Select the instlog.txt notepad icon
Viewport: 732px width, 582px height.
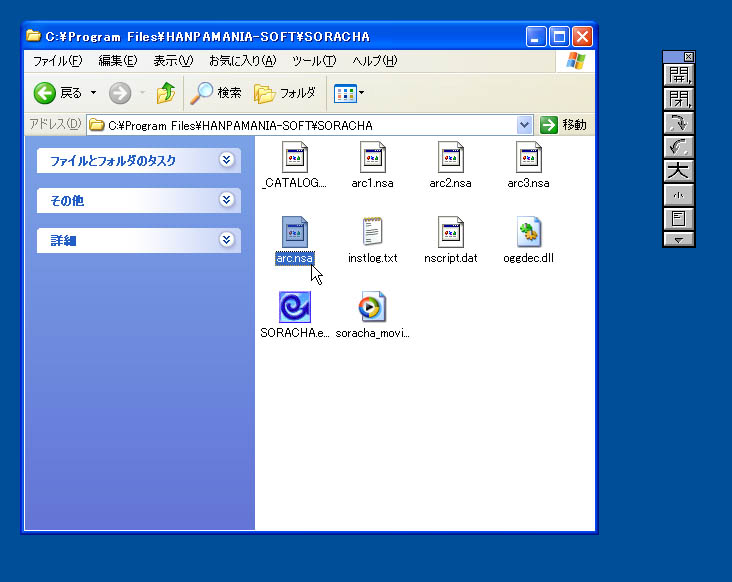click(x=373, y=232)
